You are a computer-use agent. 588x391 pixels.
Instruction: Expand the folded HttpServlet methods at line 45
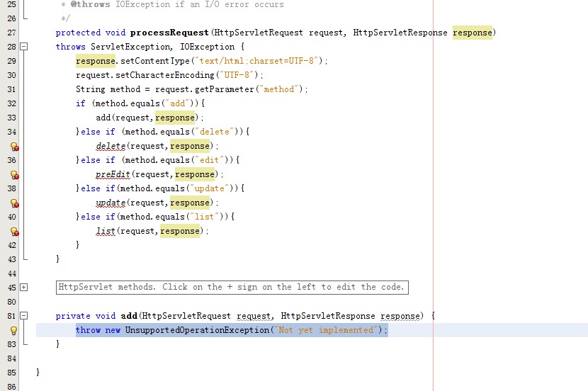(24, 288)
